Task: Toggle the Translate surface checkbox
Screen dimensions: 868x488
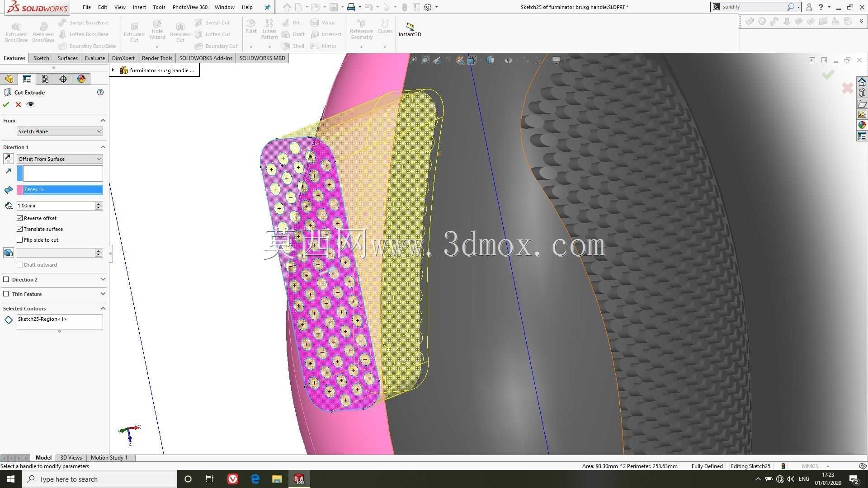Action: tap(20, 229)
